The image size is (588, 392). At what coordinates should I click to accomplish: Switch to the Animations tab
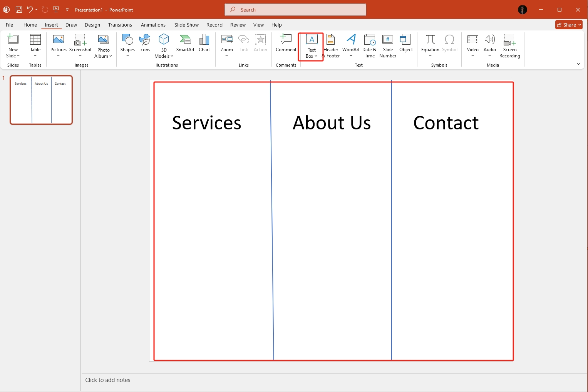153,25
